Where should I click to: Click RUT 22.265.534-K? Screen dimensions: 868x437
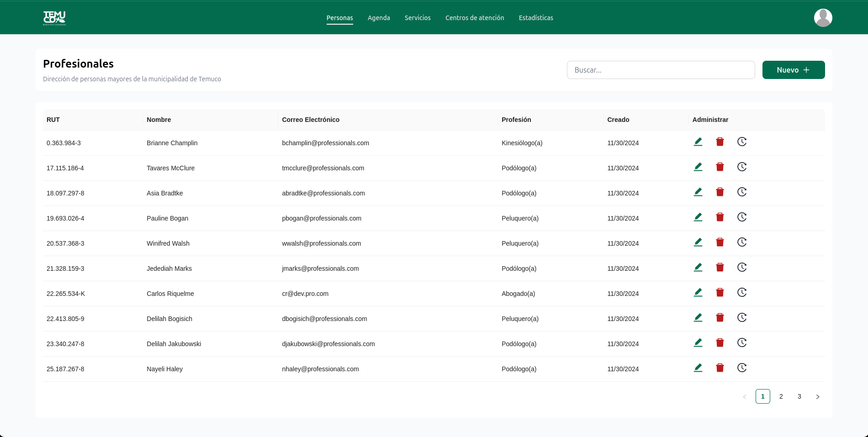point(66,294)
